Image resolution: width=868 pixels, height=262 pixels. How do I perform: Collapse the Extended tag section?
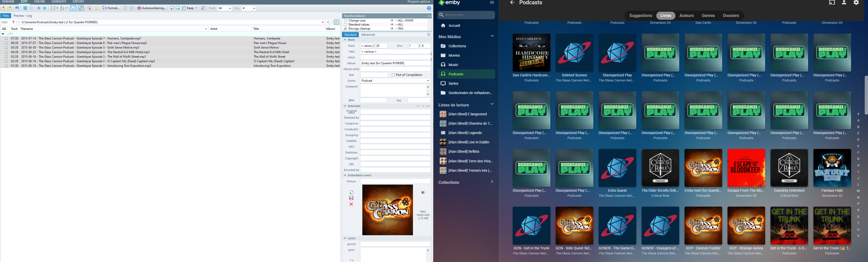[345, 106]
